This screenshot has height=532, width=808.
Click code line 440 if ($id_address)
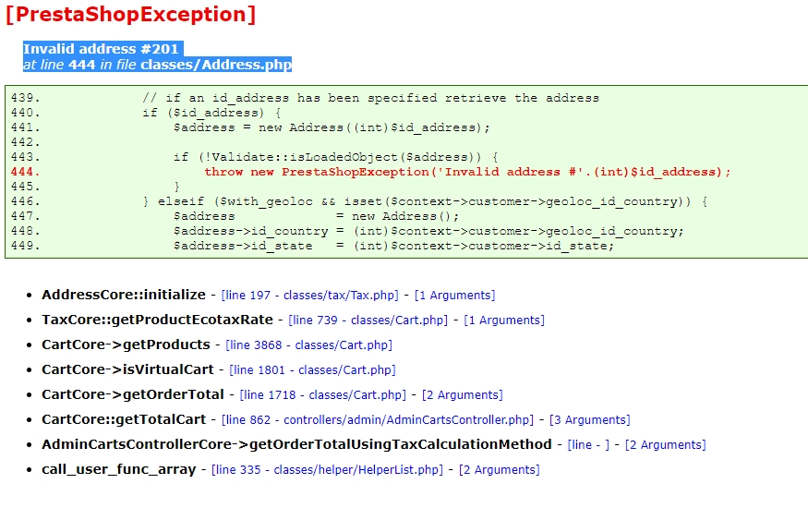(211, 113)
